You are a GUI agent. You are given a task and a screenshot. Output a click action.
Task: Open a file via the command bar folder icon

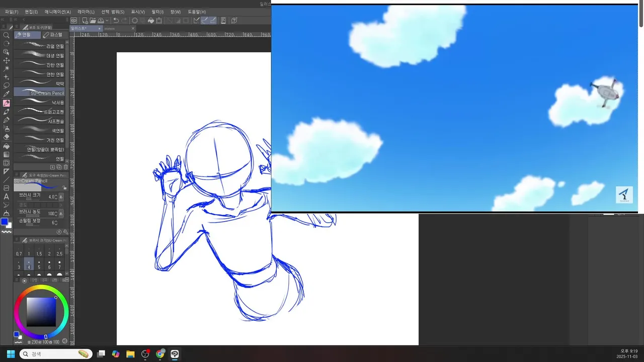[93, 21]
